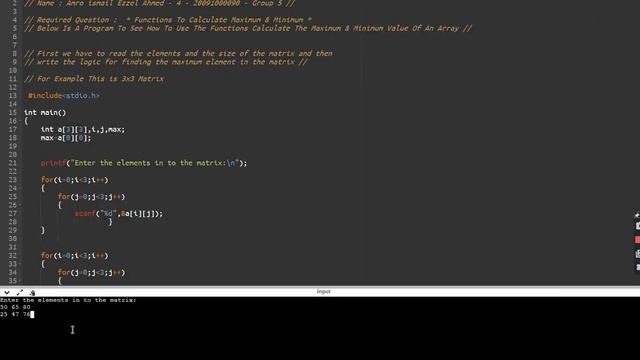Click the 'for(i=0;i<3;i++)' on line 32

tap(74, 256)
